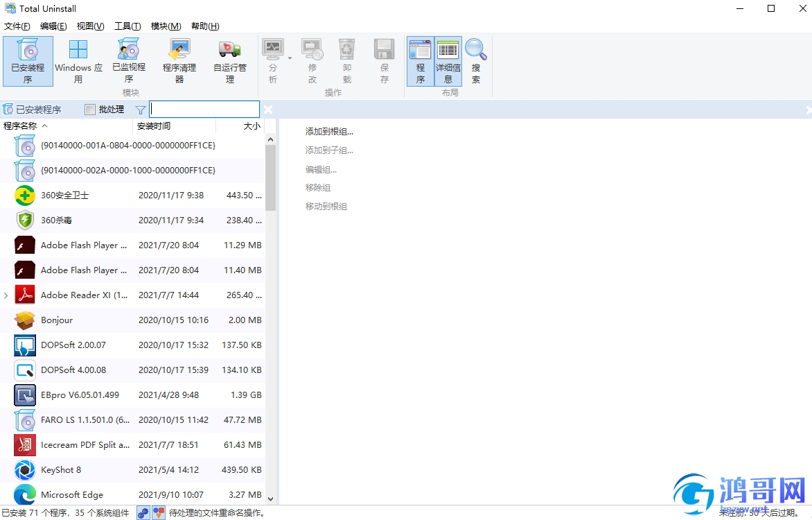Launch the 程序清理器 tool
This screenshot has height=520, width=812.
179,61
